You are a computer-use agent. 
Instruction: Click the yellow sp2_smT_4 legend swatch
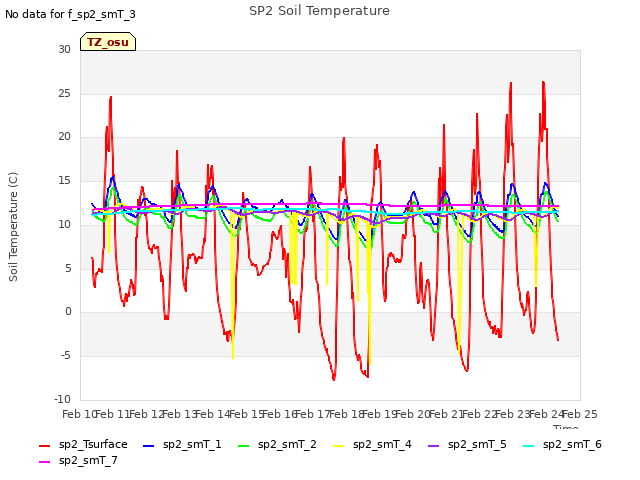click(x=339, y=445)
